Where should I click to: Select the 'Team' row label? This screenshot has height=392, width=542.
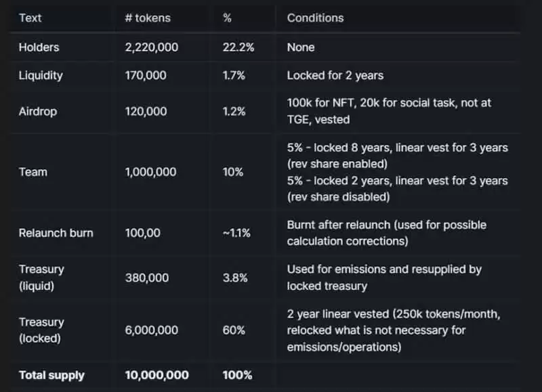(x=33, y=172)
